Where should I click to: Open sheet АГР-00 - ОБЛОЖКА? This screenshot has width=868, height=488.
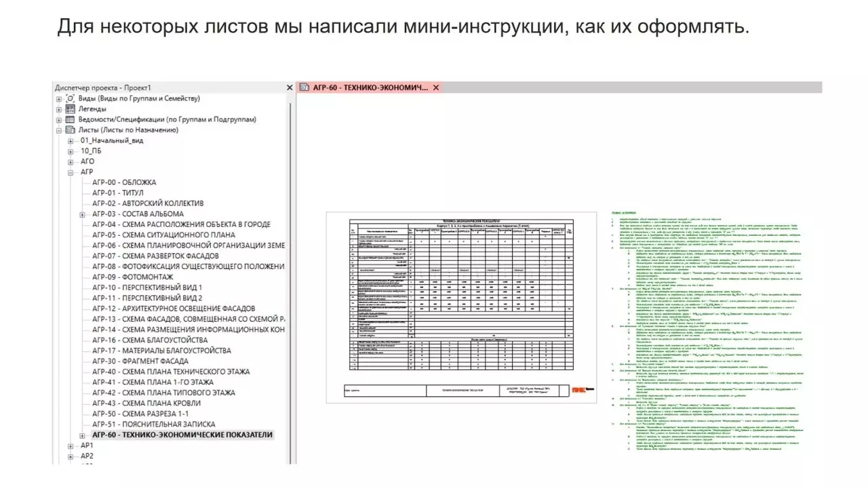[x=124, y=182]
